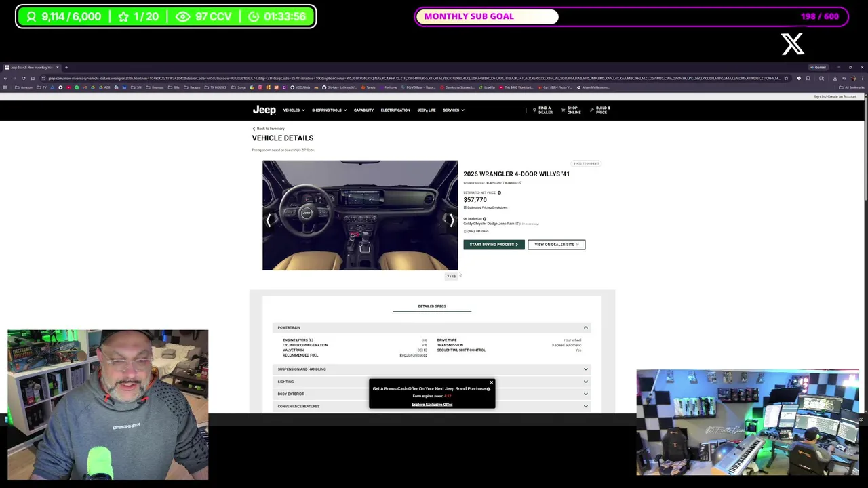Open the Gemini button in Chrome

tap(818, 67)
